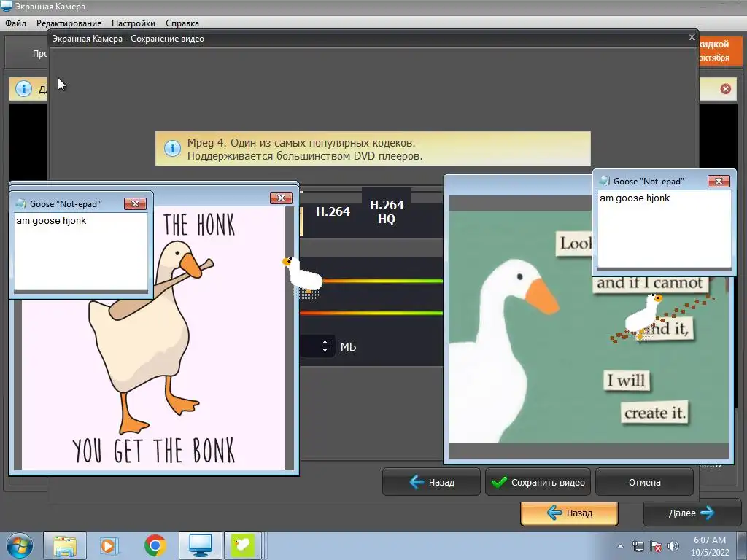Dismiss the info banner with red X icon
This screenshot has width=747, height=560.
725,89
